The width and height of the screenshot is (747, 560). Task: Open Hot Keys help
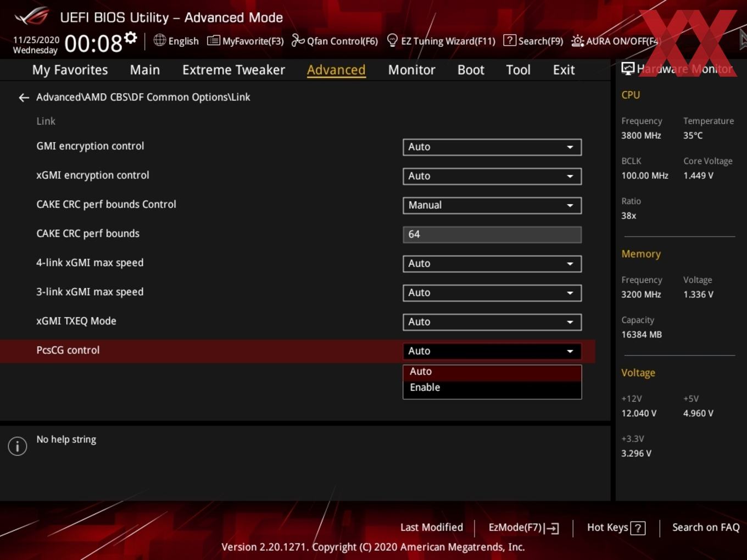point(616,528)
